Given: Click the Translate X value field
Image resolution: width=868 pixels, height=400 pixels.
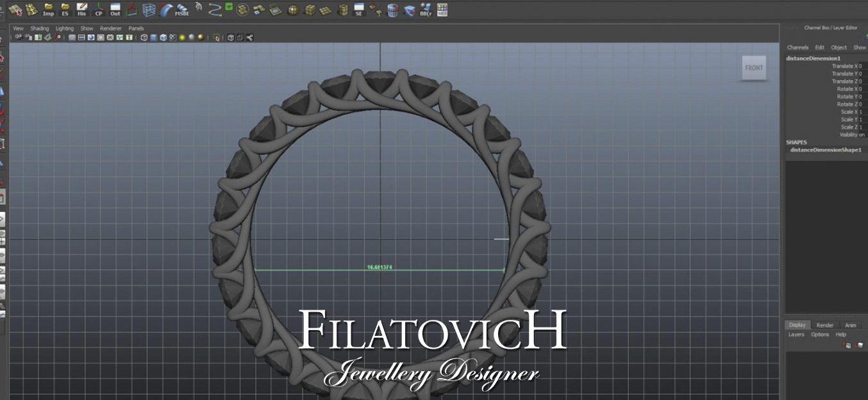Looking at the screenshot, I should point(862,66).
